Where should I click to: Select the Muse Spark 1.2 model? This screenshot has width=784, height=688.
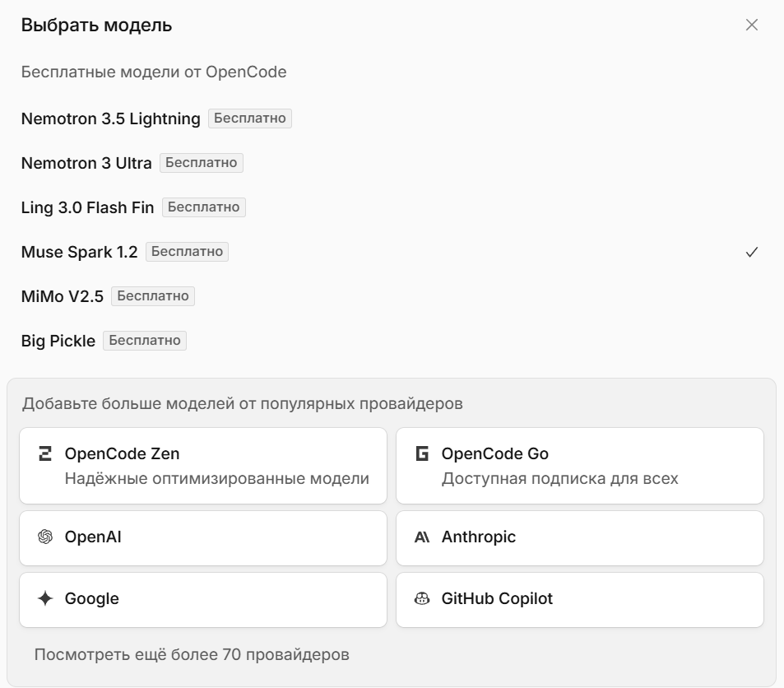(x=392, y=252)
